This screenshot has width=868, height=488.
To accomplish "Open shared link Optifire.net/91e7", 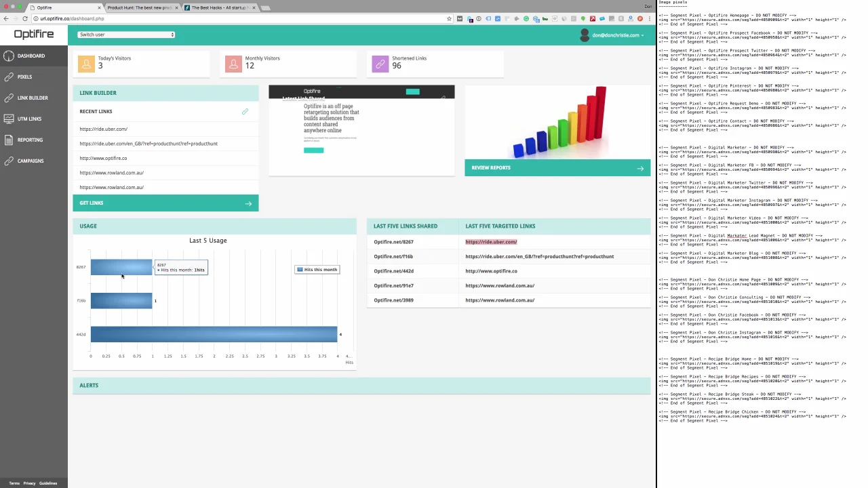I will pos(393,285).
